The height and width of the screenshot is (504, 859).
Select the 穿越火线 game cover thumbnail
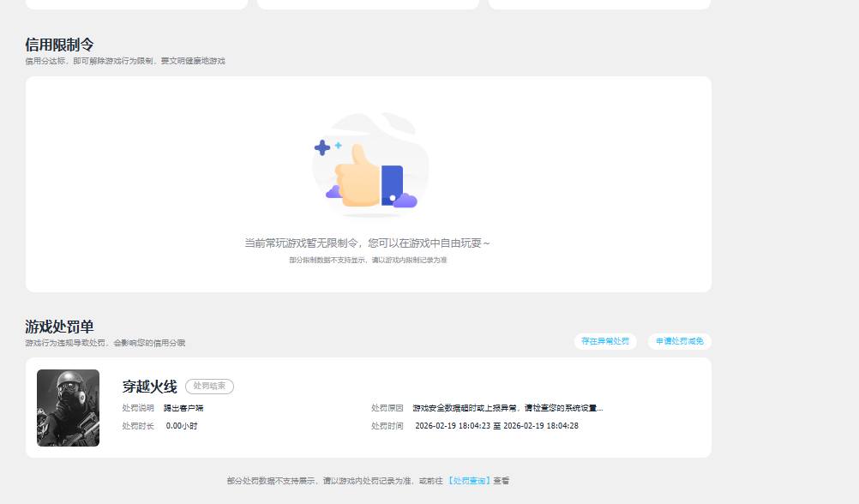tap(68, 408)
